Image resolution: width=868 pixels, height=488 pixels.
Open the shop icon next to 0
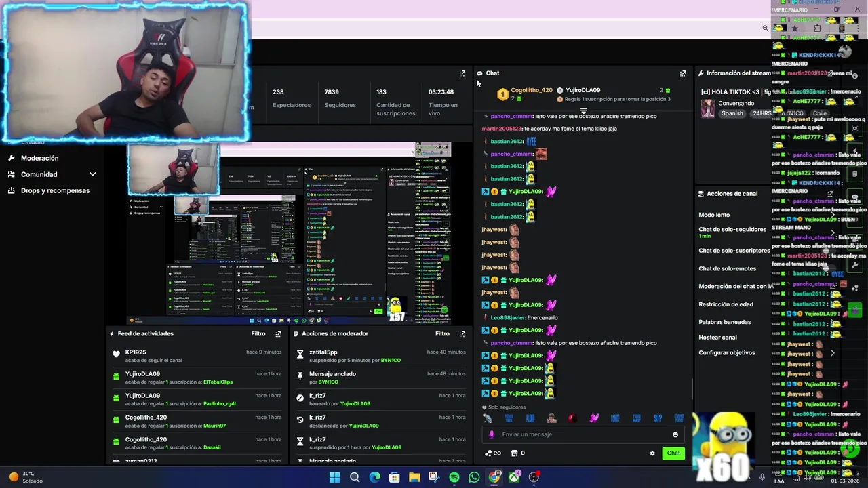pos(514,453)
